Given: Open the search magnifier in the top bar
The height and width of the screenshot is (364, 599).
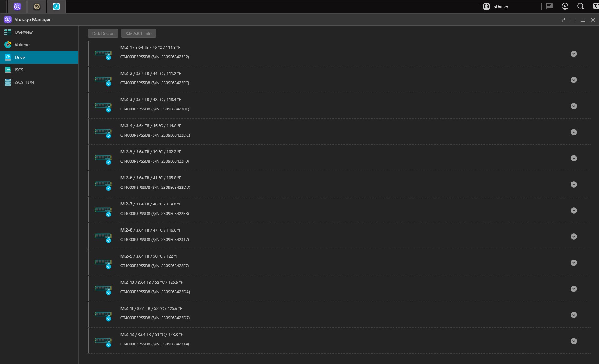Looking at the screenshot, I should click(580, 6).
